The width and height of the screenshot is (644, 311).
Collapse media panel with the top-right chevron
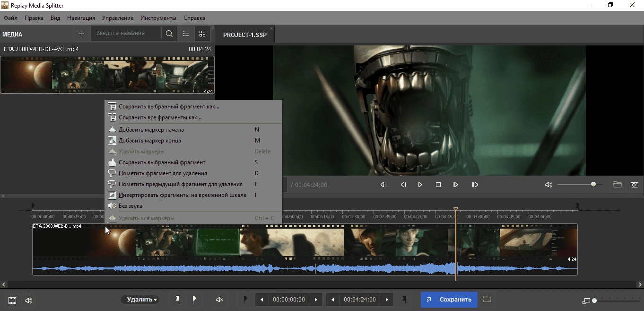pos(212,27)
